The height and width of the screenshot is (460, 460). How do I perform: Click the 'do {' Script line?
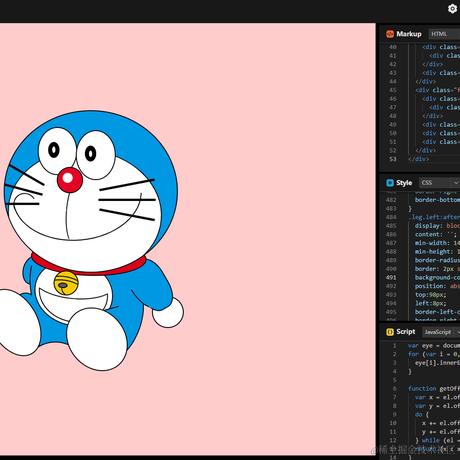pyautogui.click(x=422, y=415)
